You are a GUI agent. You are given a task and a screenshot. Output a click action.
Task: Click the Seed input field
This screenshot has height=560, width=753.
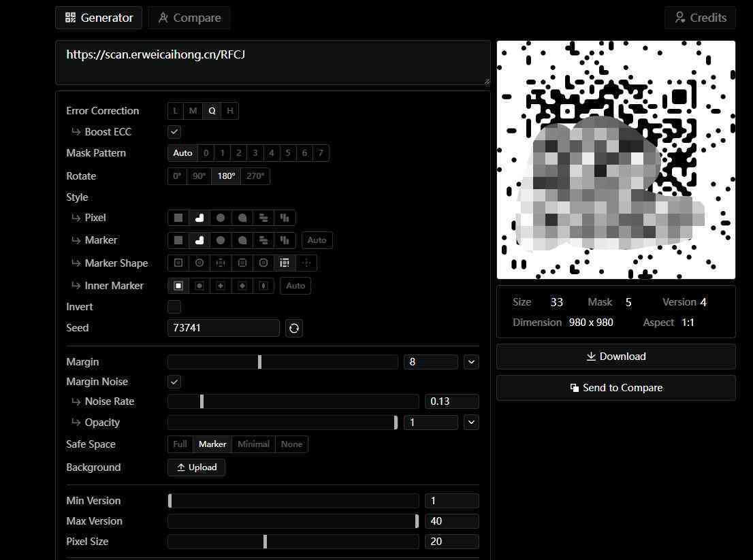(x=223, y=328)
